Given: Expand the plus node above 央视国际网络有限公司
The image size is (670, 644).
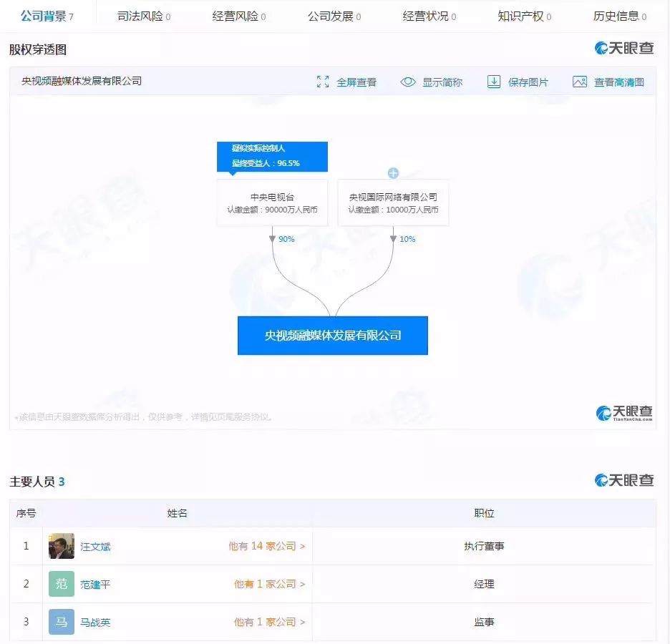Looking at the screenshot, I should [393, 172].
